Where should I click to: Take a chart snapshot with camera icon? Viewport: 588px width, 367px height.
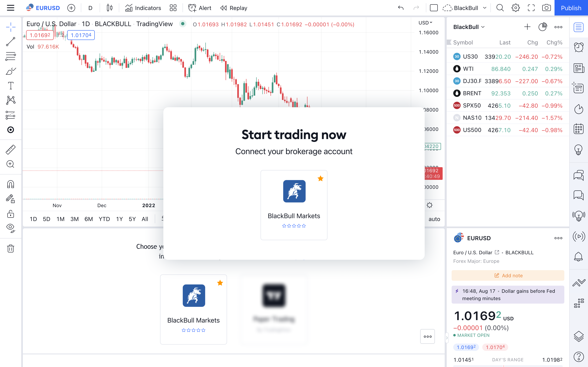546,8
